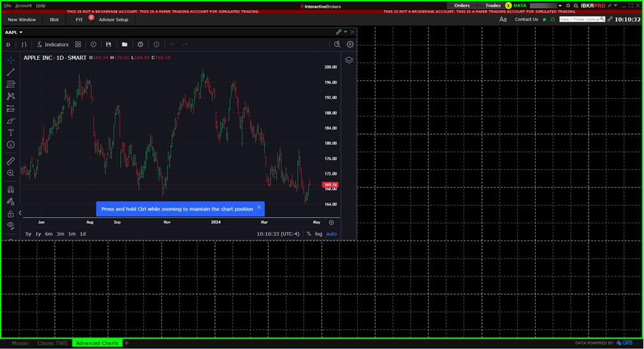Screen dimensions: 644x349
Task: Open the Trades panel
Action: point(493,6)
